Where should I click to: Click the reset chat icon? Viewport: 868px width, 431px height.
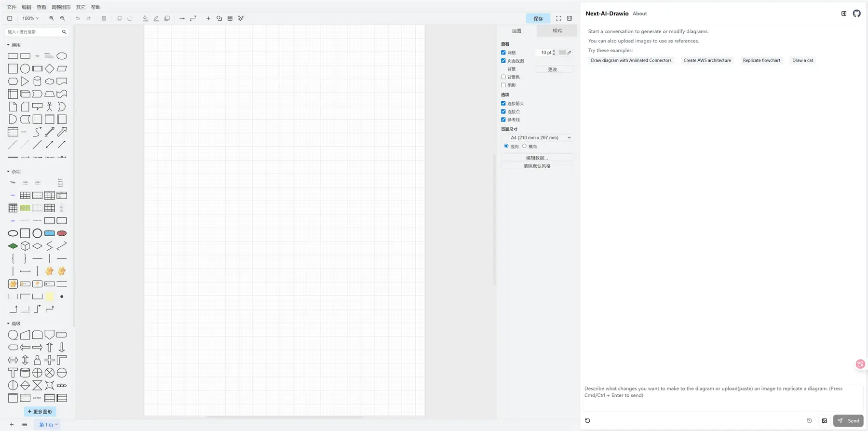point(587,421)
